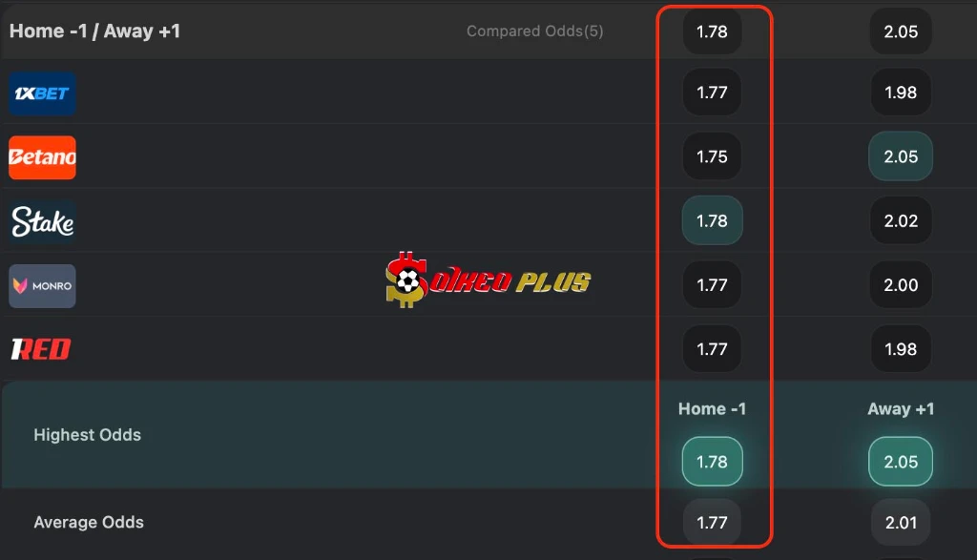The image size is (977, 560).
Task: Select 1RED Home -1 odds 1.77
Action: click(x=712, y=349)
